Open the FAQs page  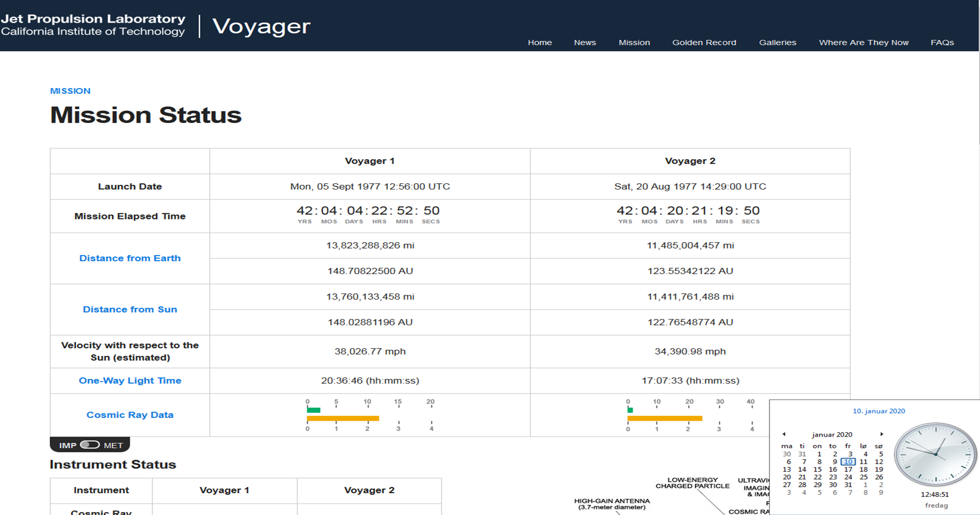942,42
